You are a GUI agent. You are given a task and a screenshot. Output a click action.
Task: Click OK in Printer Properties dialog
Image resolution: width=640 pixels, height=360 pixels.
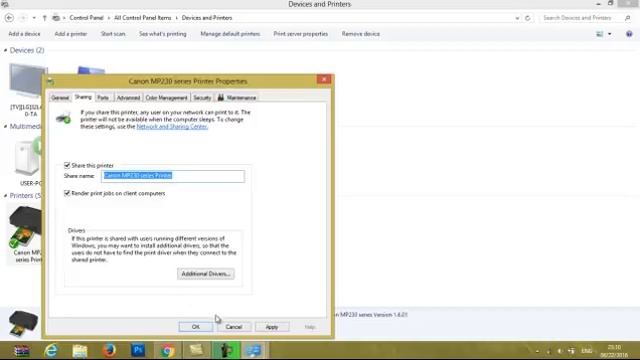[x=196, y=327]
